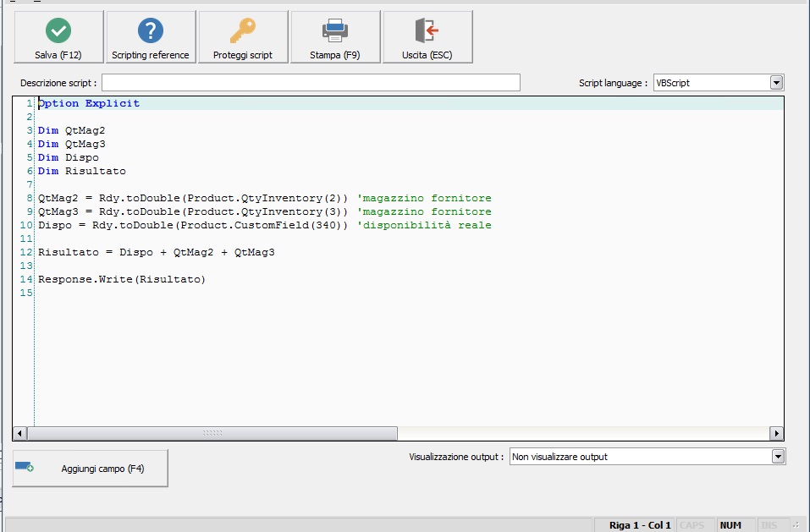The height and width of the screenshot is (532, 810).
Task: Open Scripting reference via the question mark icon
Action: click(151, 30)
